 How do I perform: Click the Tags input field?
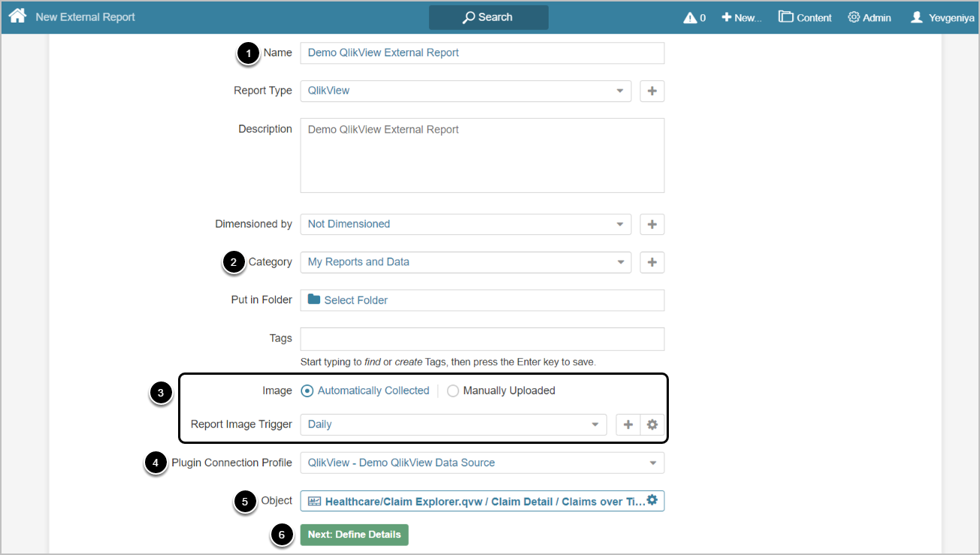(x=482, y=339)
